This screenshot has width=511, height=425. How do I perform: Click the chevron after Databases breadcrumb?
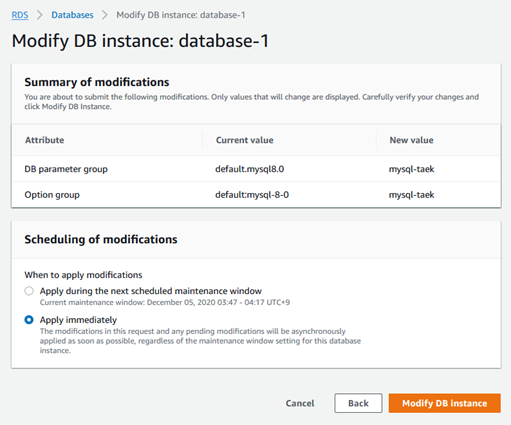click(105, 15)
